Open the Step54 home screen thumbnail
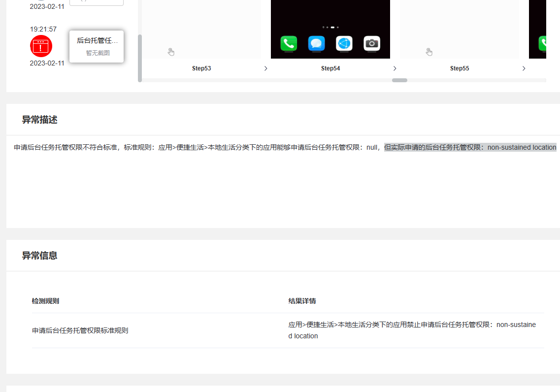Screen dimensions: 560x392 330,29
